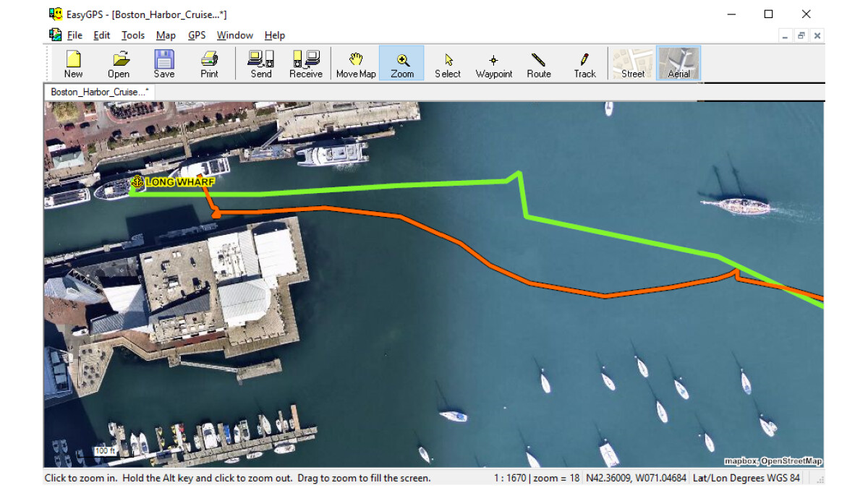
Task: Click the OpenStreetMap attribution link
Action: tap(791, 461)
